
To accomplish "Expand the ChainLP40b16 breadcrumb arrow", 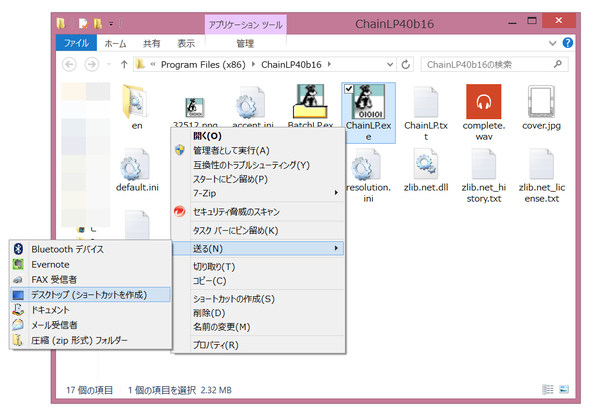I will tap(329, 64).
